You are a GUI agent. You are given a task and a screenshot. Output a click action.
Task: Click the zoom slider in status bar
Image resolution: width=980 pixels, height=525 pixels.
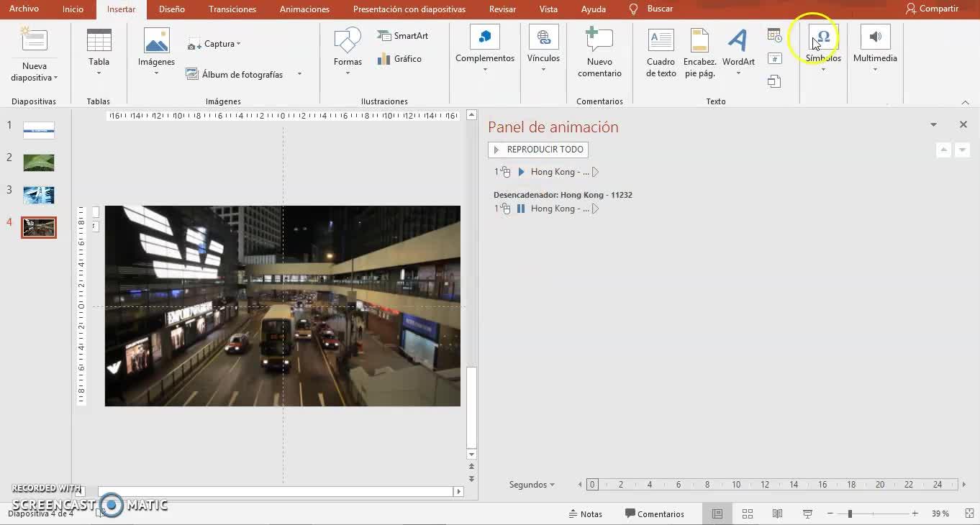coord(850,513)
